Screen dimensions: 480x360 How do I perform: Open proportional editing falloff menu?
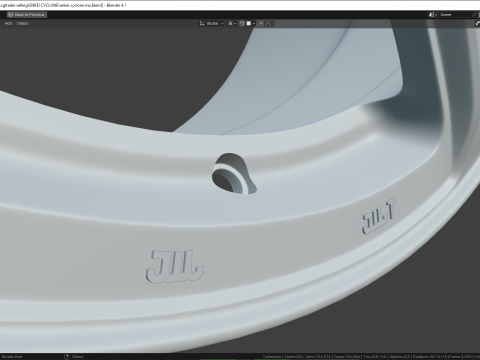click(x=269, y=23)
